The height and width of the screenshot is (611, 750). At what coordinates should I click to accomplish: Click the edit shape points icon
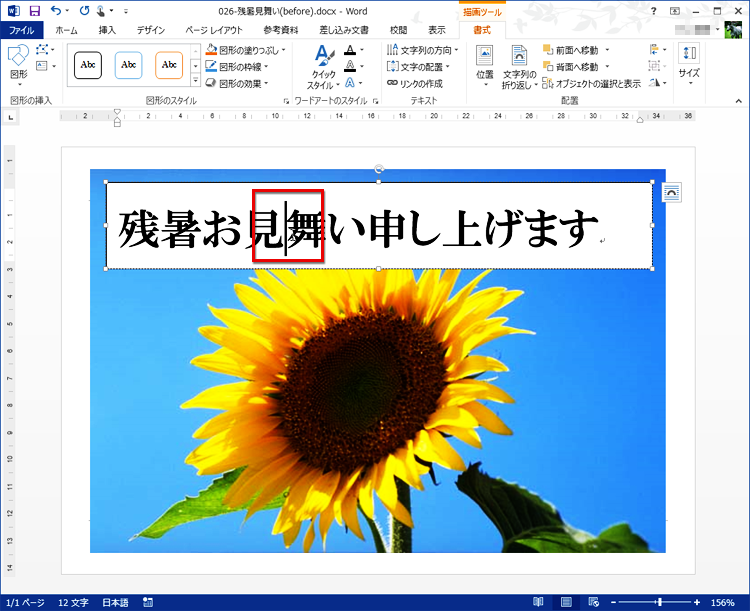tap(42, 49)
